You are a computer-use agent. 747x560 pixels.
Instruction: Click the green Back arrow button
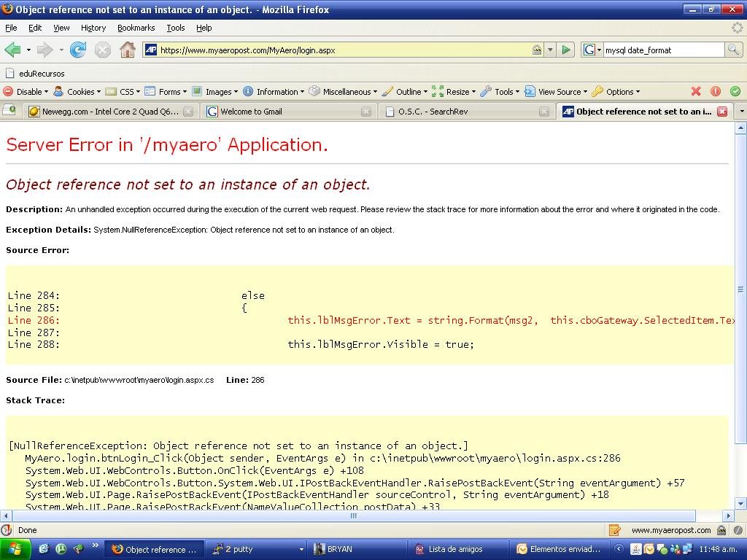click(x=12, y=50)
